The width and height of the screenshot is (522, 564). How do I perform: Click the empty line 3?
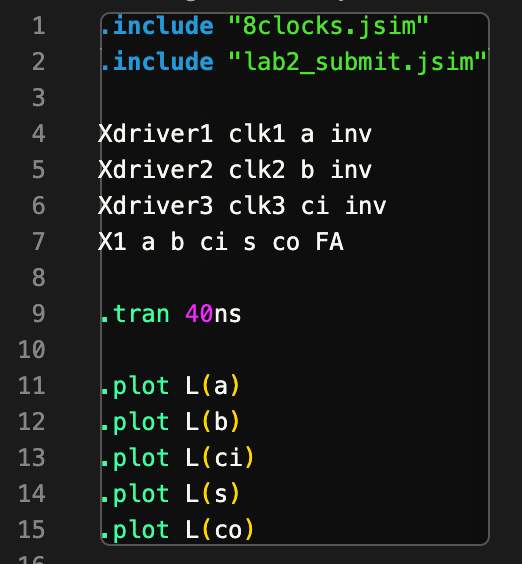point(295,98)
